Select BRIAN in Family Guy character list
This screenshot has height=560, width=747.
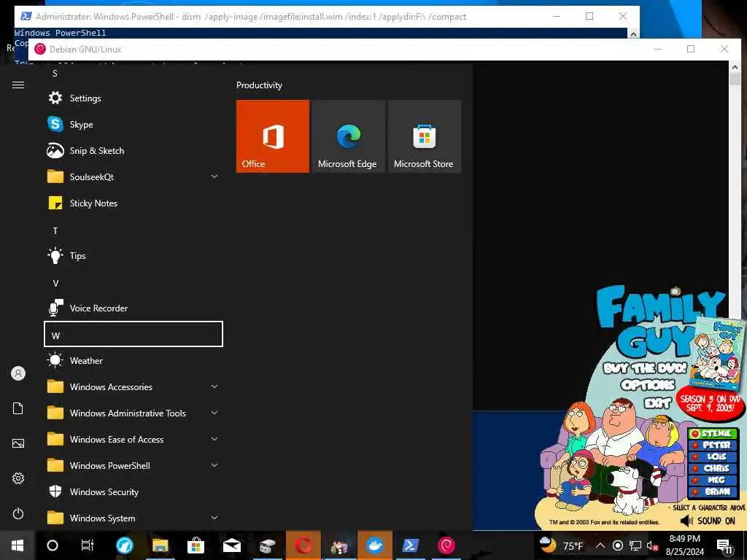(x=713, y=491)
